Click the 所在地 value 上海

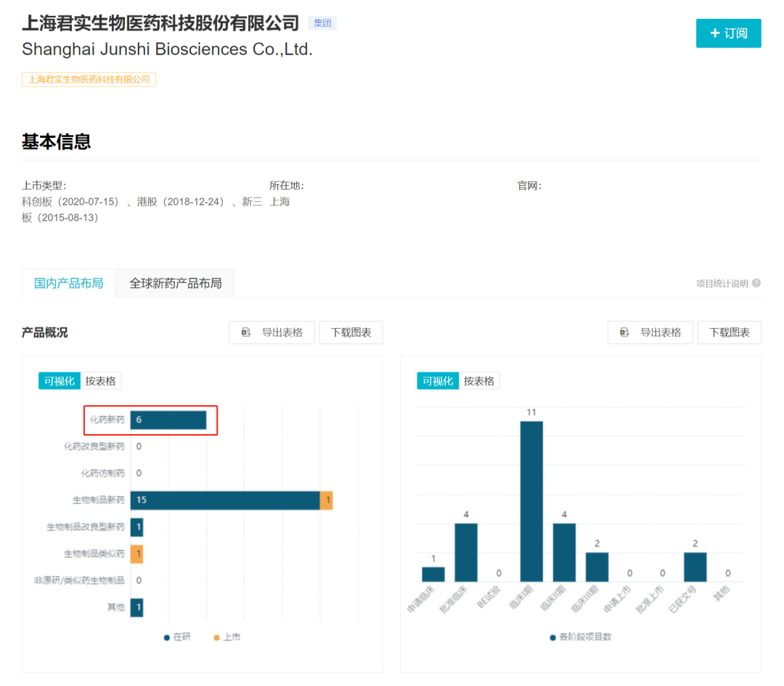coord(279,202)
